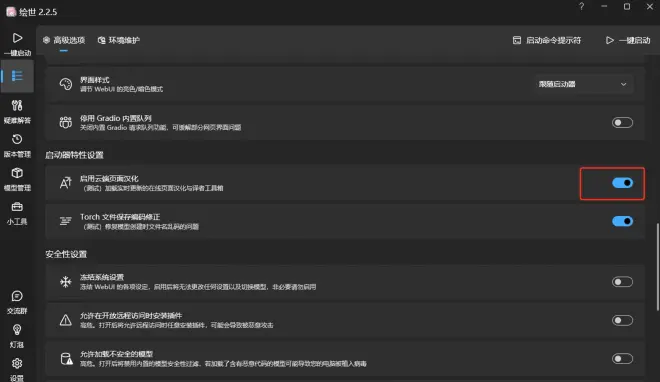Open 疑难解答 troubleshooting in sidebar
The image size is (660, 382).
[17, 111]
